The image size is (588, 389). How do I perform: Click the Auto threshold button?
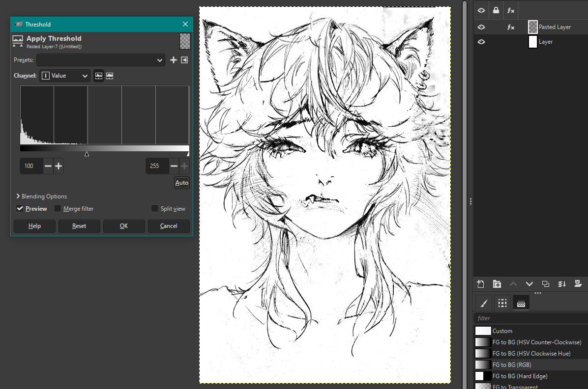(x=182, y=183)
